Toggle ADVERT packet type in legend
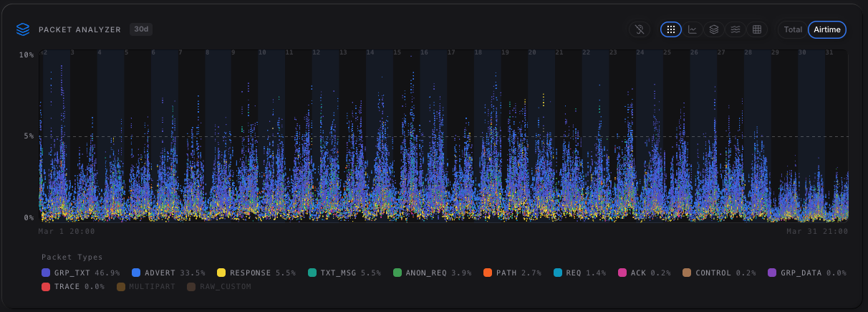This screenshot has height=312, width=868. (x=168, y=273)
